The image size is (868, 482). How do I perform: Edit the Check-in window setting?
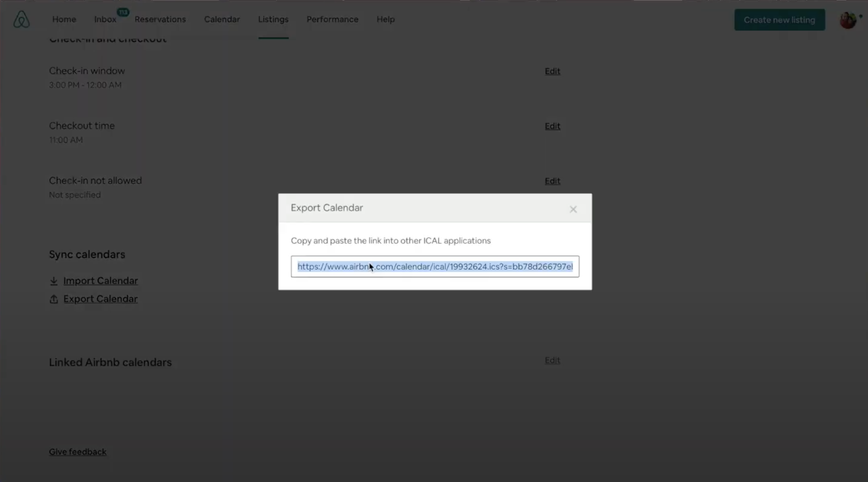[552, 71]
